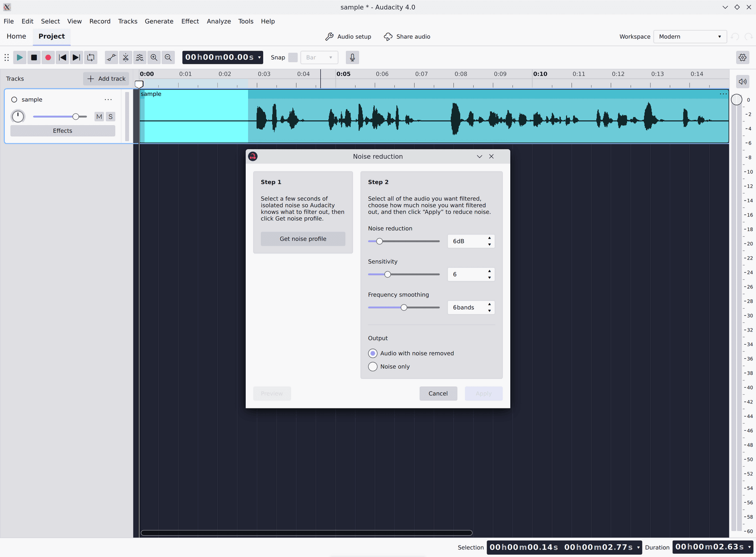Screen dimensions: 756x557
Task: Adjust the Frequency smoothing slider
Action: pos(404,308)
